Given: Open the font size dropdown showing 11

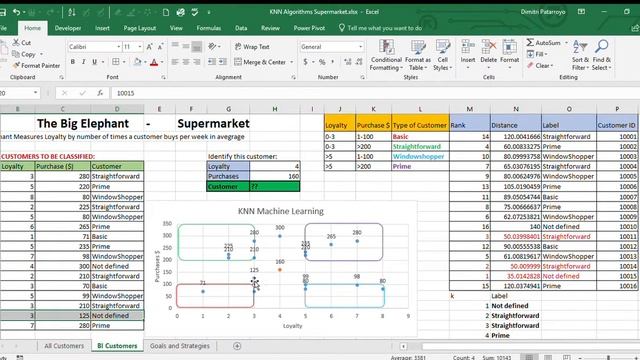Looking at the screenshot, I should click(x=140, y=47).
